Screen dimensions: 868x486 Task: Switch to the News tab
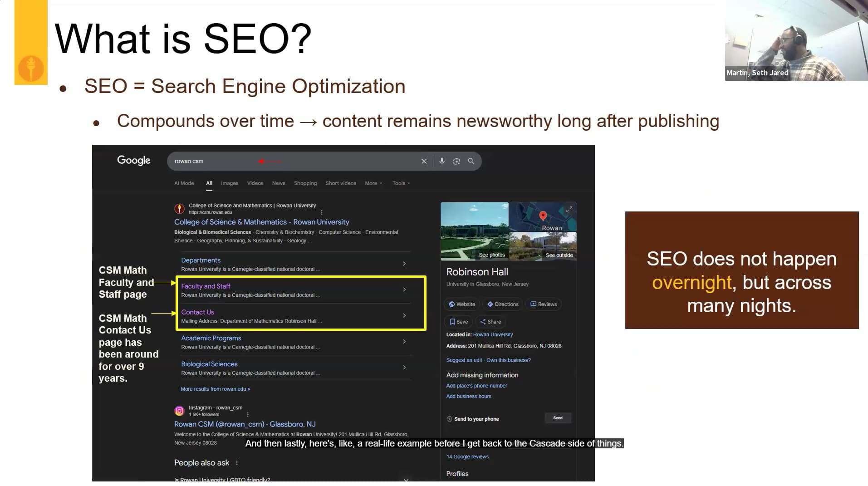click(x=278, y=183)
